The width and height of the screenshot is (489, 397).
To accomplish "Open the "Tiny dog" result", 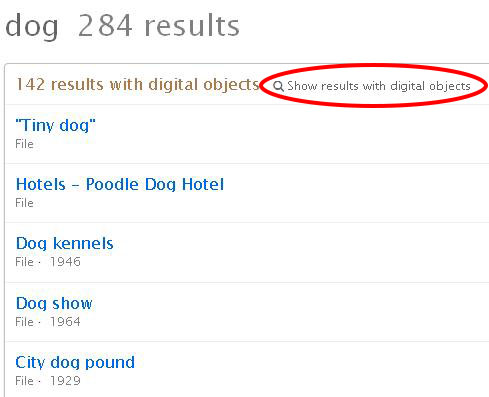I will [x=55, y=126].
